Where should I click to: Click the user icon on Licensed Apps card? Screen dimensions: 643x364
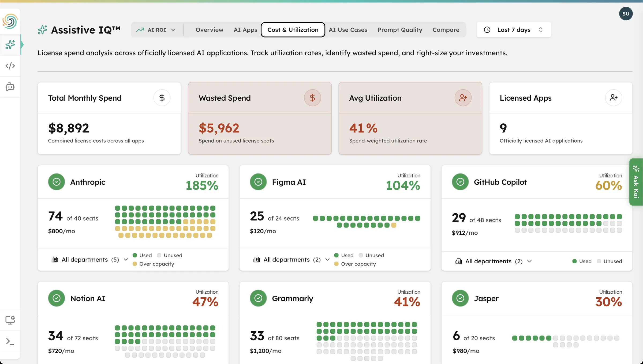tap(614, 98)
